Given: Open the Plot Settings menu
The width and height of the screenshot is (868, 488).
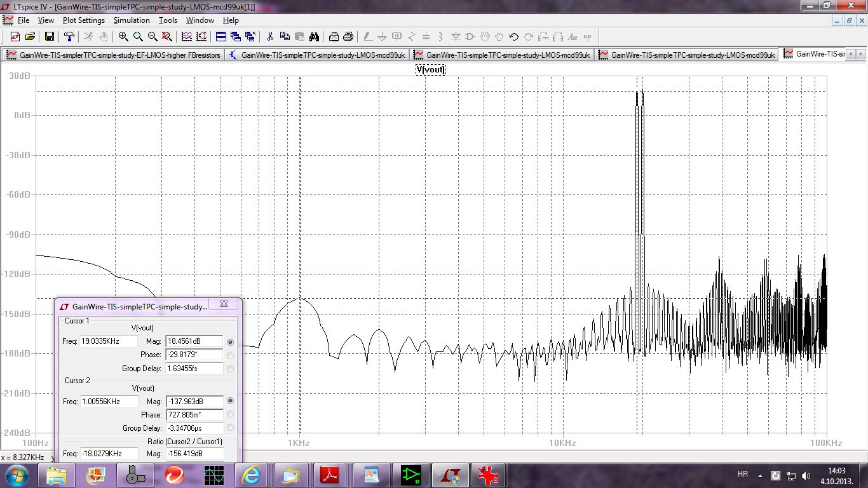Looking at the screenshot, I should 84,20.
